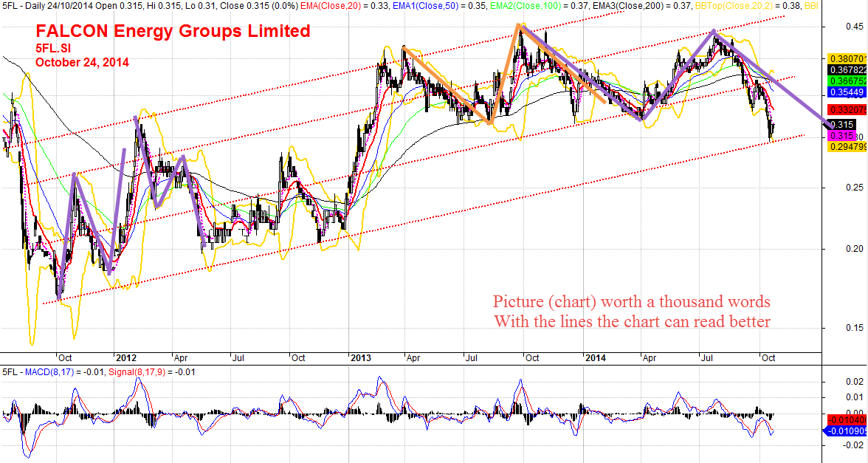
Task: Click 'Picture (chart) worth a thousand words' annotation
Action: [x=632, y=302]
